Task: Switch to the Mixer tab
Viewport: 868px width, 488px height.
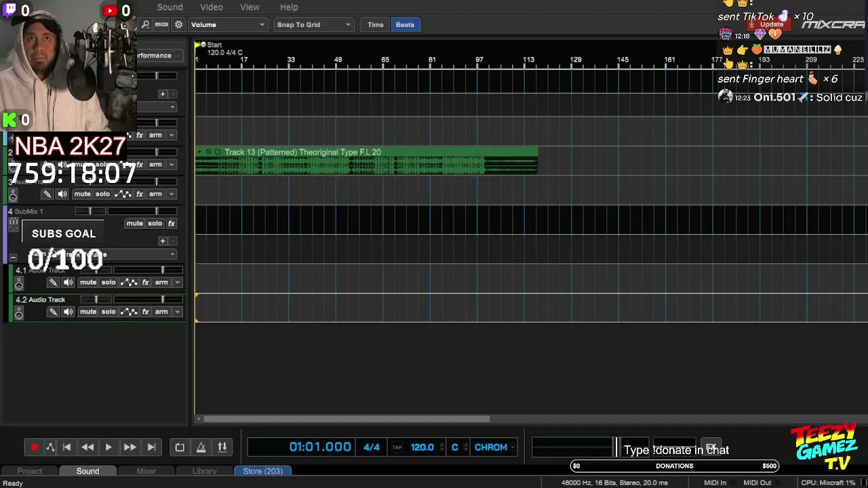Action: (x=146, y=471)
